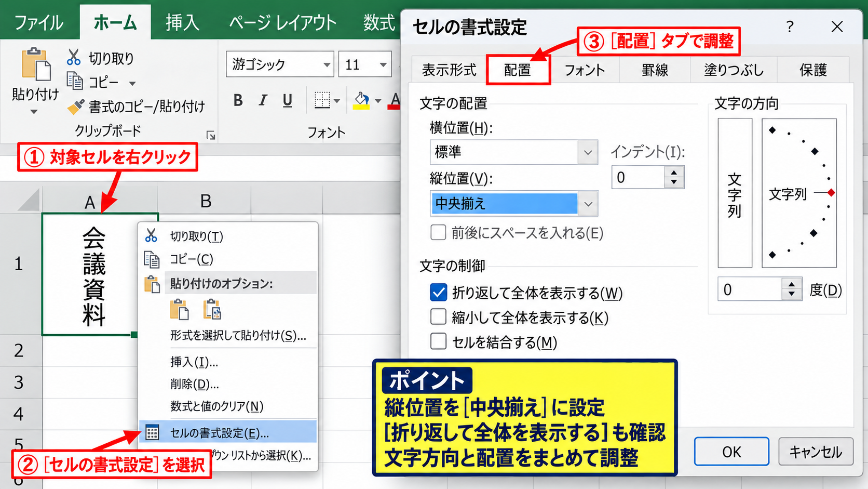Toggle Bold formatting
Screen dimensions: 868x489
pyautogui.click(x=238, y=100)
